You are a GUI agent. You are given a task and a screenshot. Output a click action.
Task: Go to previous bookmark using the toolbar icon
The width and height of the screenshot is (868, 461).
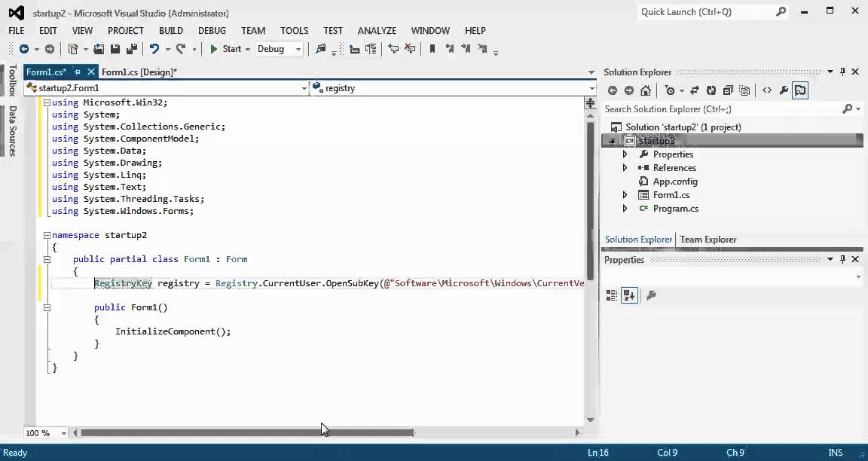450,49
